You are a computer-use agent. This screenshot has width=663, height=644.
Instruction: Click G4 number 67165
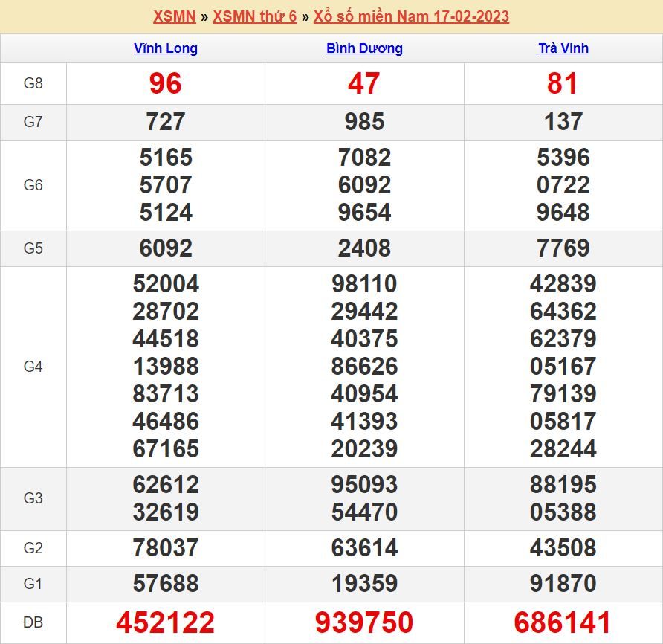tap(166, 449)
